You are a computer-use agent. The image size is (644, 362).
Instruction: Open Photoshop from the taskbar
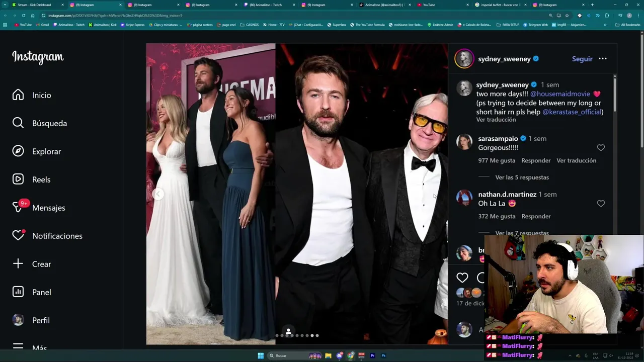[383, 355]
